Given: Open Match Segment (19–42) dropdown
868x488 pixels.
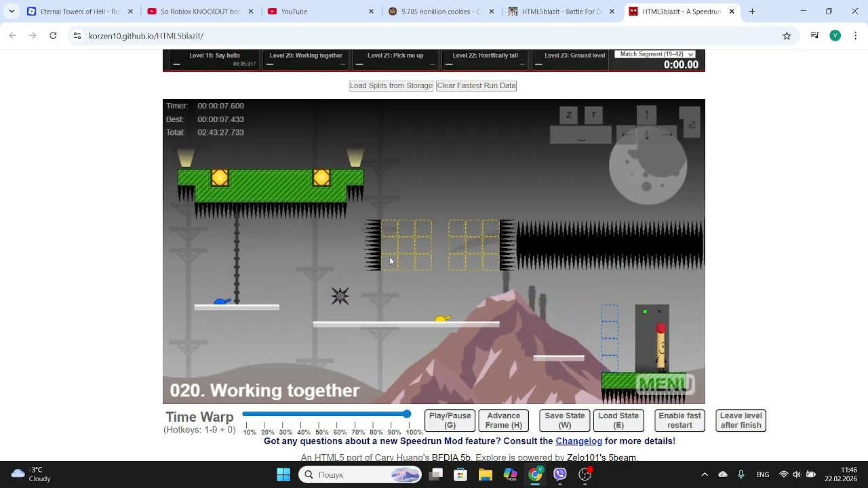Looking at the screenshot, I should pyautogui.click(x=655, y=54).
